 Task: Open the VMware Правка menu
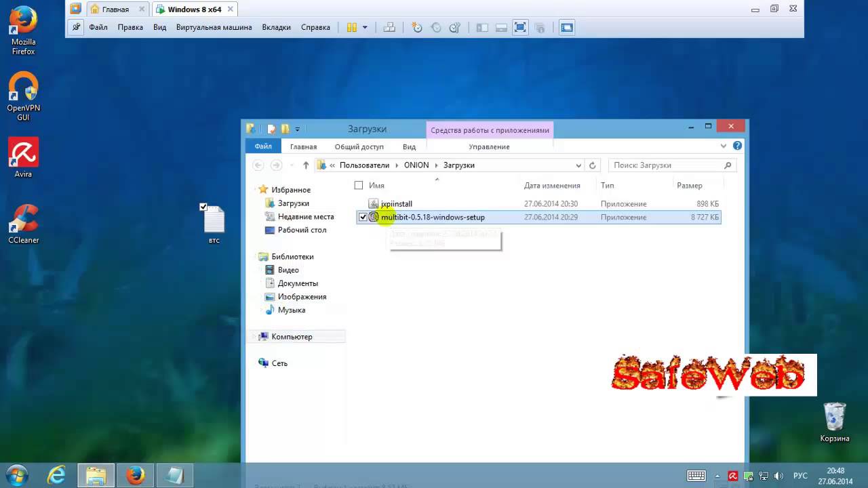pyautogui.click(x=130, y=27)
